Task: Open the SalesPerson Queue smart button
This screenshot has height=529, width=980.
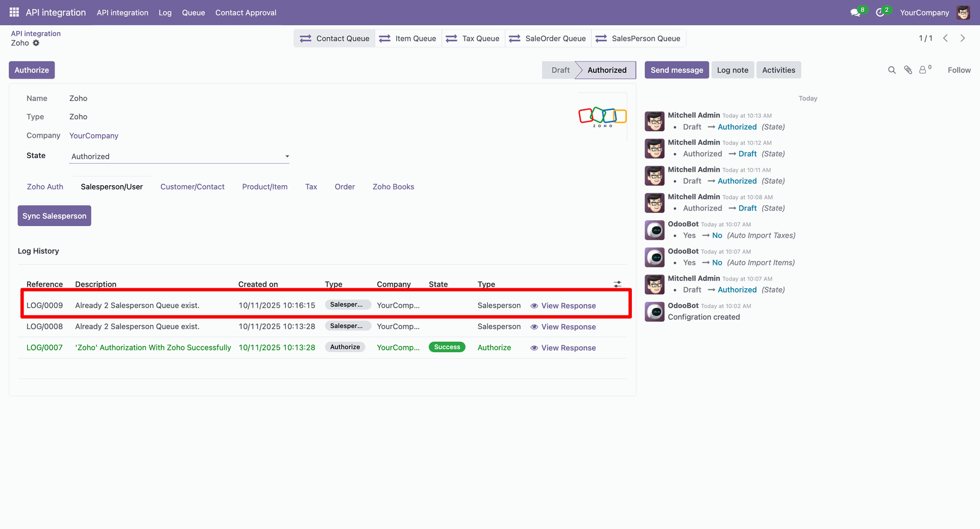Action: (x=638, y=38)
